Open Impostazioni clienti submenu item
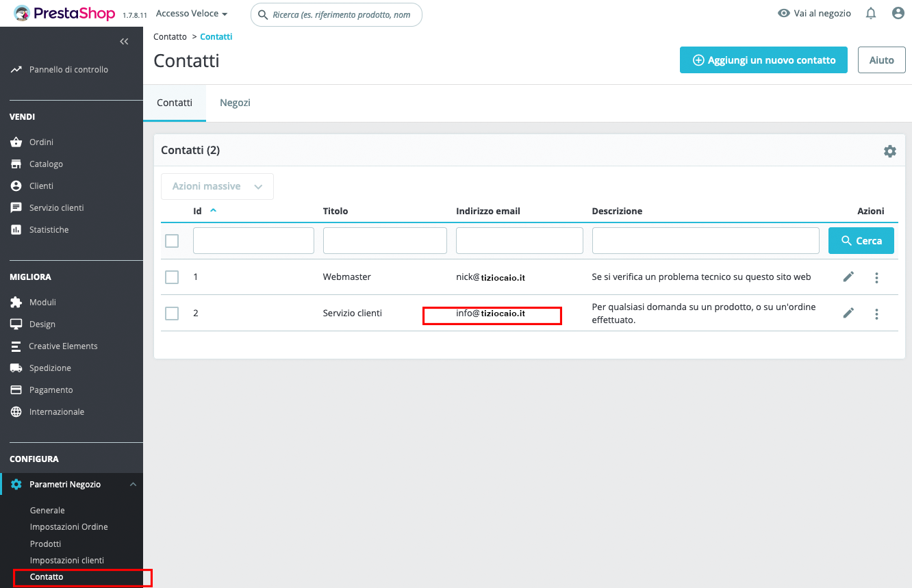 pyautogui.click(x=67, y=560)
